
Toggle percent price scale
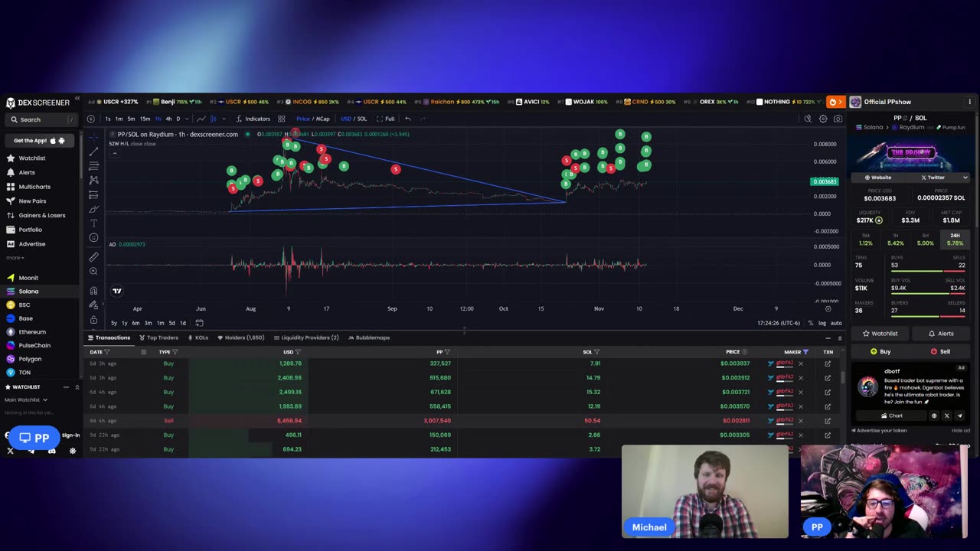811,323
